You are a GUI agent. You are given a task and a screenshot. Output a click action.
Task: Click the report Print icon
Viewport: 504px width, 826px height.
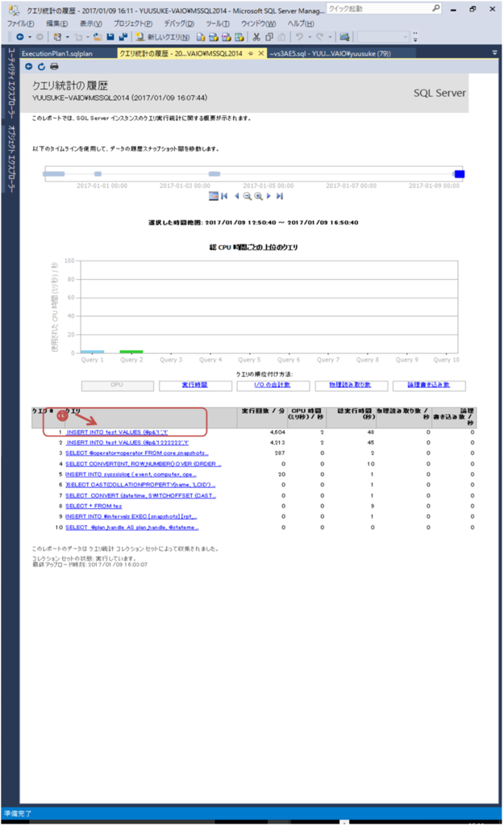54,66
